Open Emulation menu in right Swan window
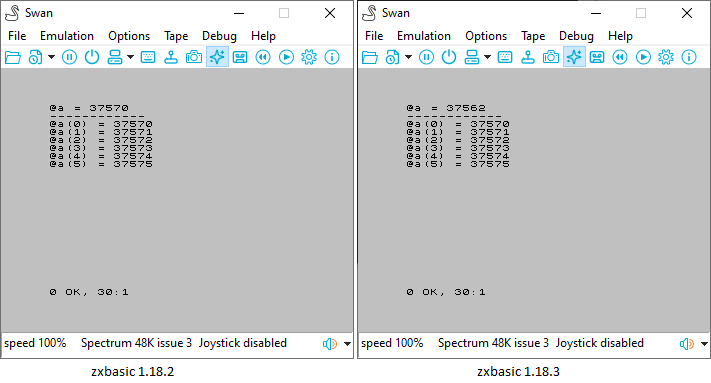 424,36
